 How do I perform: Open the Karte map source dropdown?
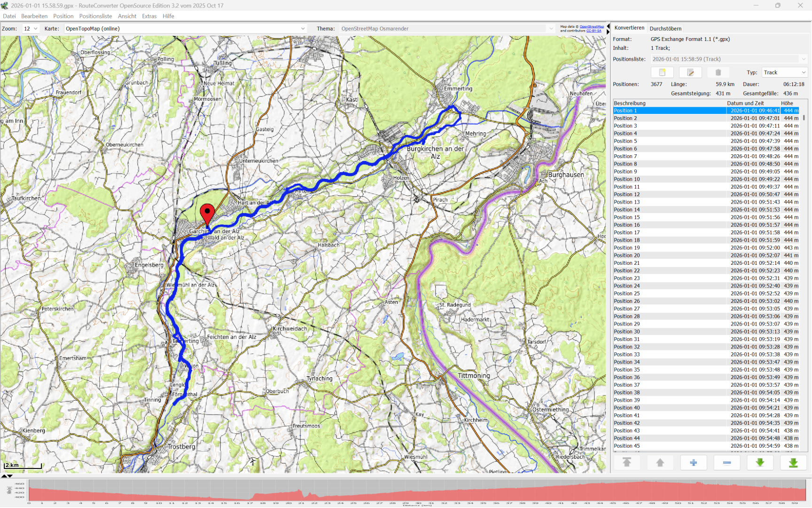click(185, 29)
